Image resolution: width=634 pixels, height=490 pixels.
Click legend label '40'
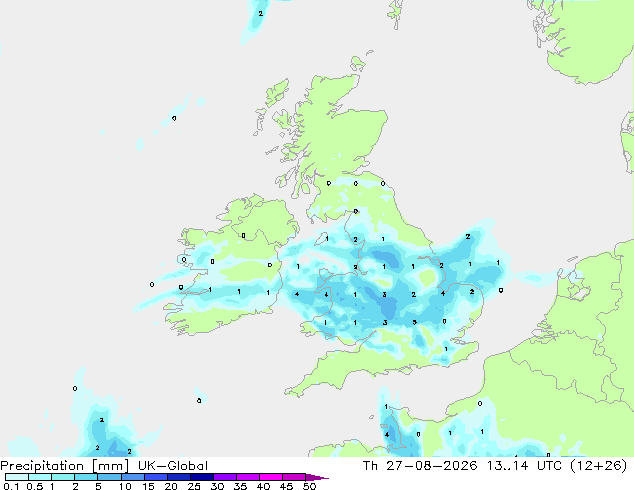263,486
